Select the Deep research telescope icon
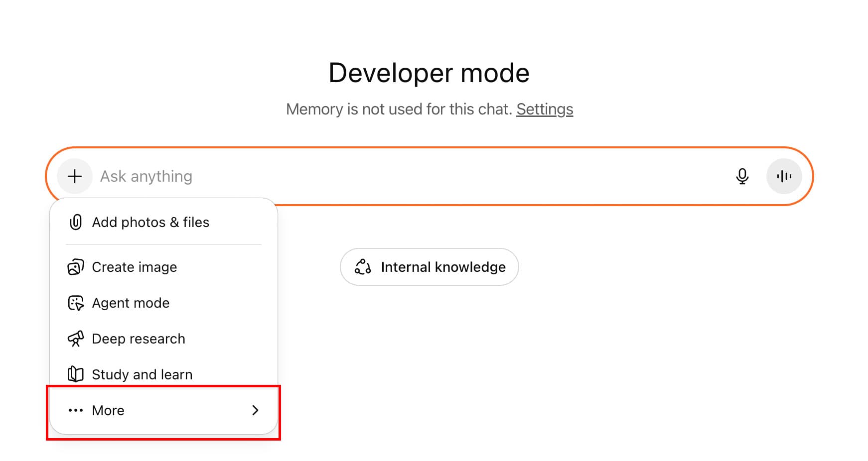 [x=75, y=339]
